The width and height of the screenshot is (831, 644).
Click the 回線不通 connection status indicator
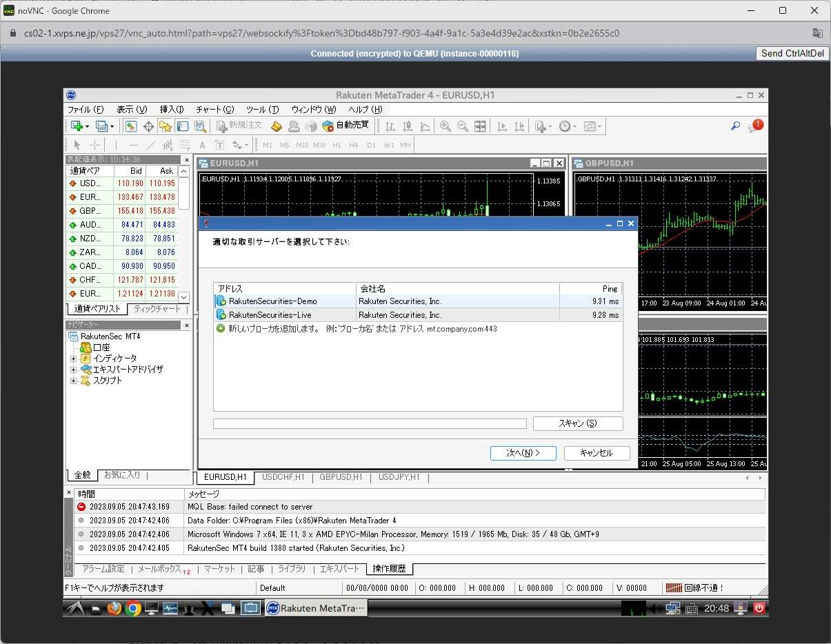[694, 588]
